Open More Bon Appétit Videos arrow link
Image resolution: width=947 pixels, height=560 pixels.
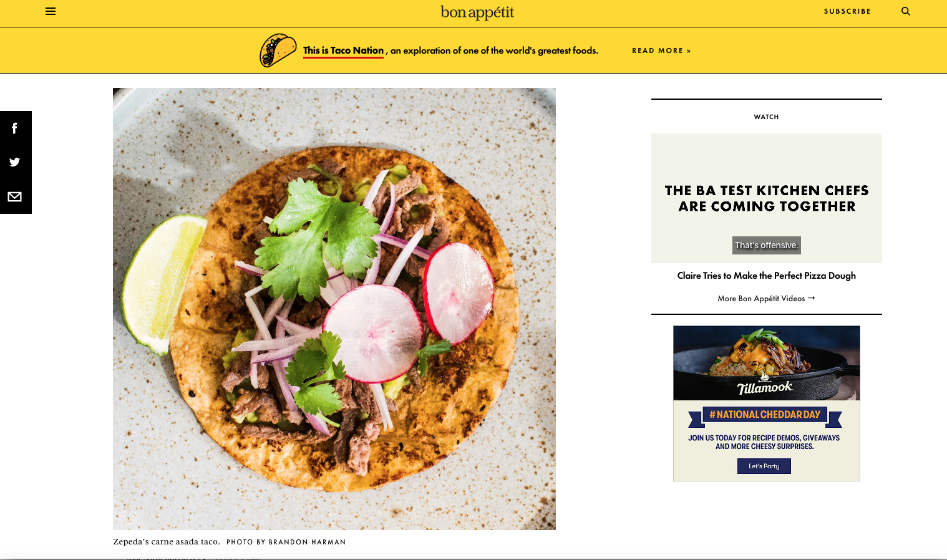pos(767,299)
